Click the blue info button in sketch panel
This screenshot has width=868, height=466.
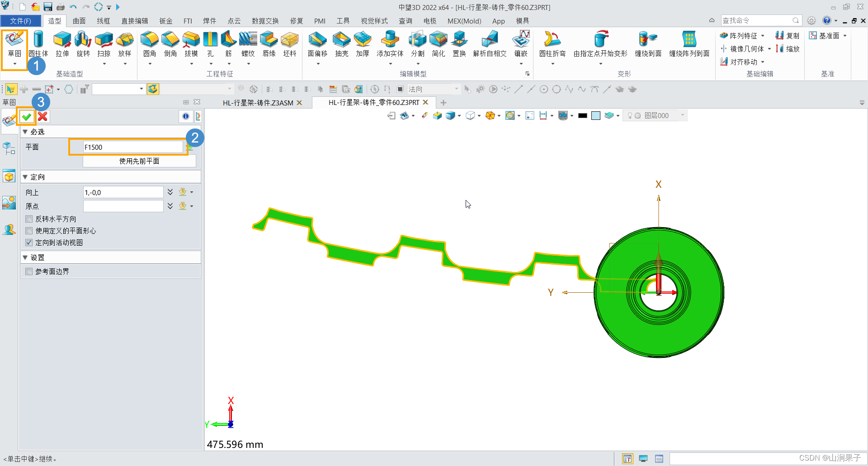[x=186, y=116]
